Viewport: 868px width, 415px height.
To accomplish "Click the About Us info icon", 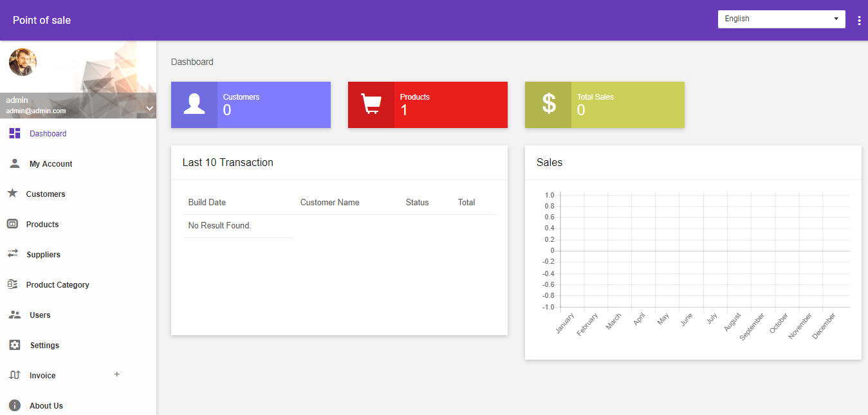I will pos(14,405).
